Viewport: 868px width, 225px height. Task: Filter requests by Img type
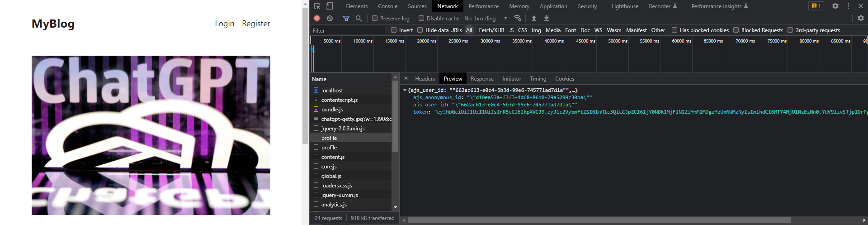point(536,30)
